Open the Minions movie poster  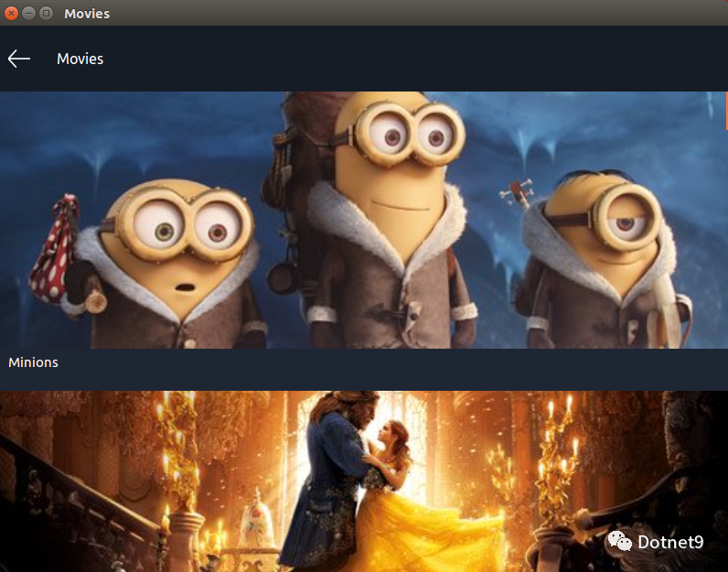point(363,220)
